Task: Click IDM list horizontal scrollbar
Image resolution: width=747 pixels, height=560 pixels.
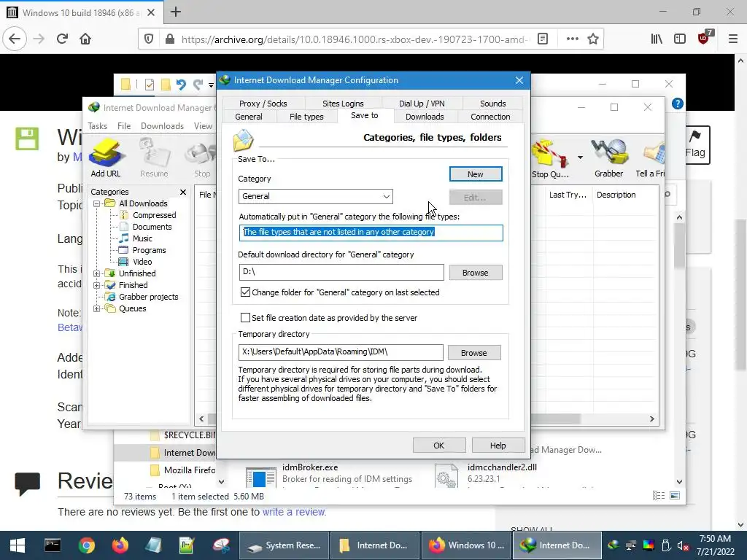Action: coord(555,419)
